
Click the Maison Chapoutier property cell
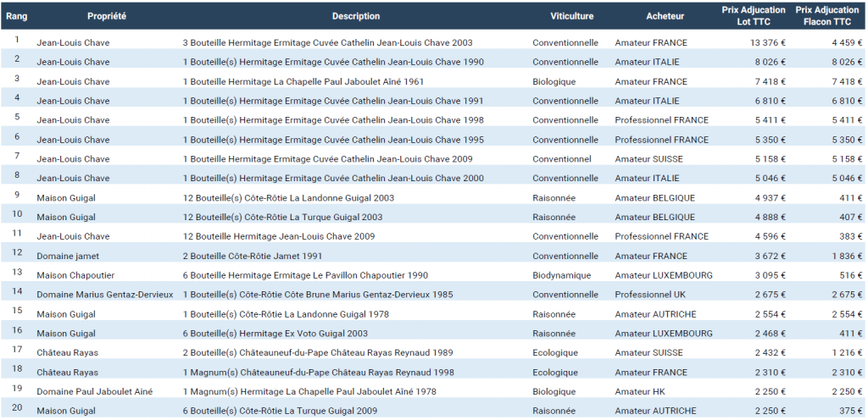click(x=75, y=275)
